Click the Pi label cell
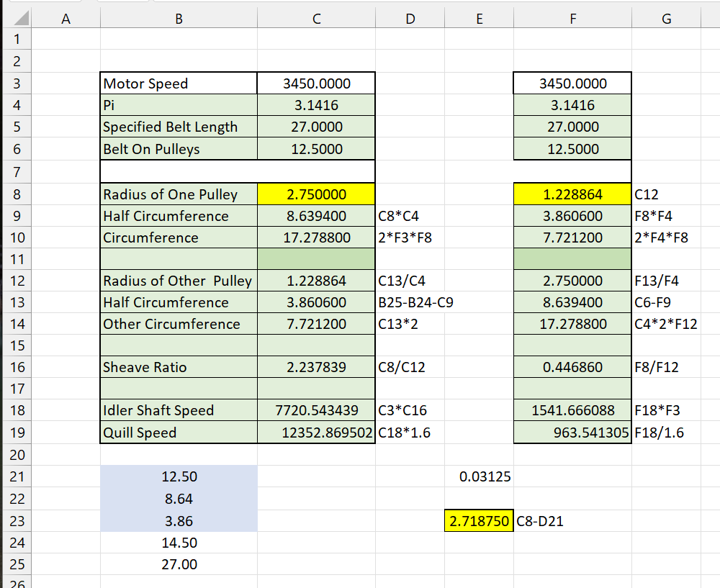This screenshot has height=588, width=720. 179,105
